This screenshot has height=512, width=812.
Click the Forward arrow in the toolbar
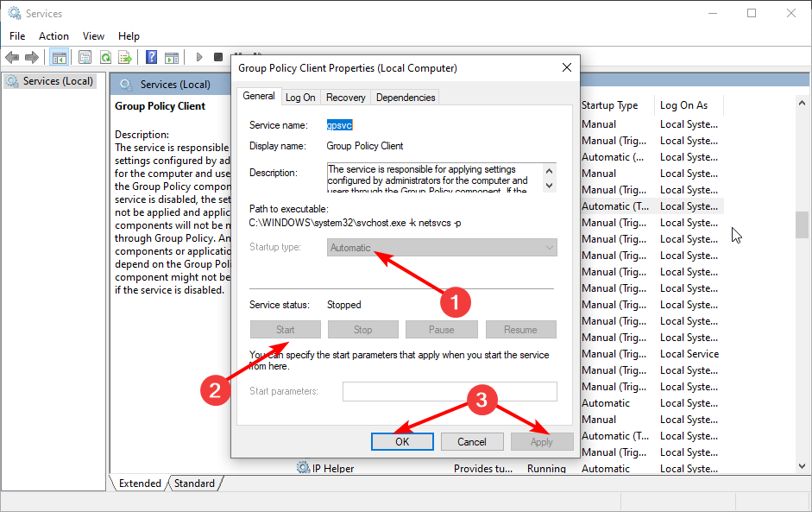[x=32, y=57]
